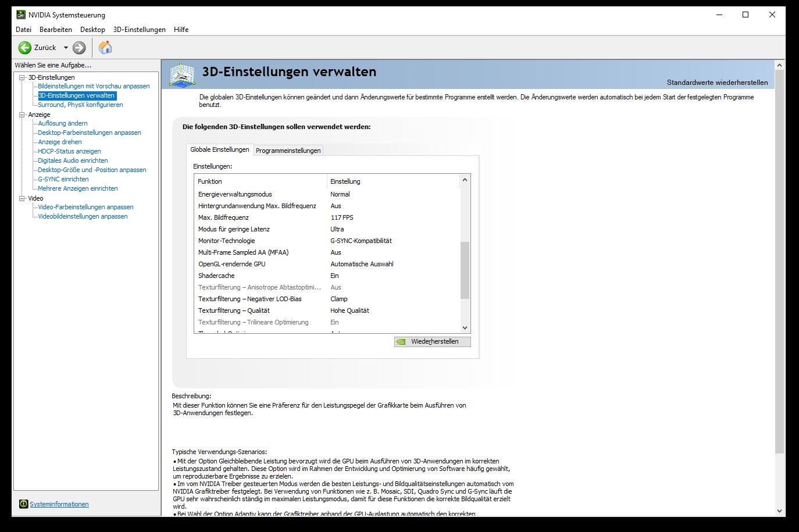
Task: Select the Globale Einstellungen tab
Action: [220, 149]
